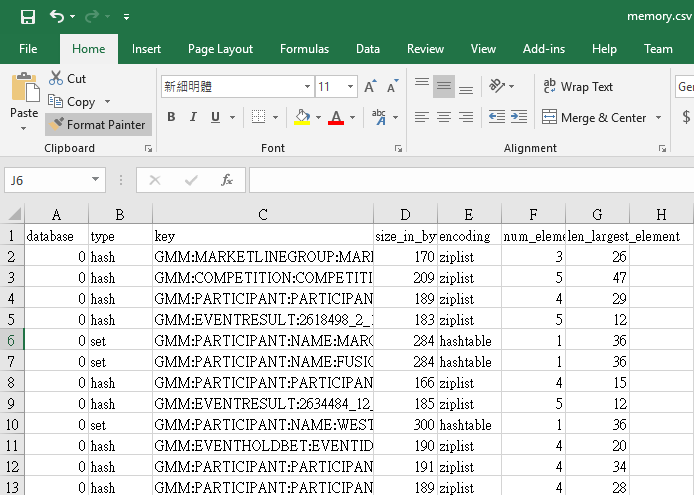Expand the font size dropdown
Screen dimensions: 694x495
click(350, 87)
